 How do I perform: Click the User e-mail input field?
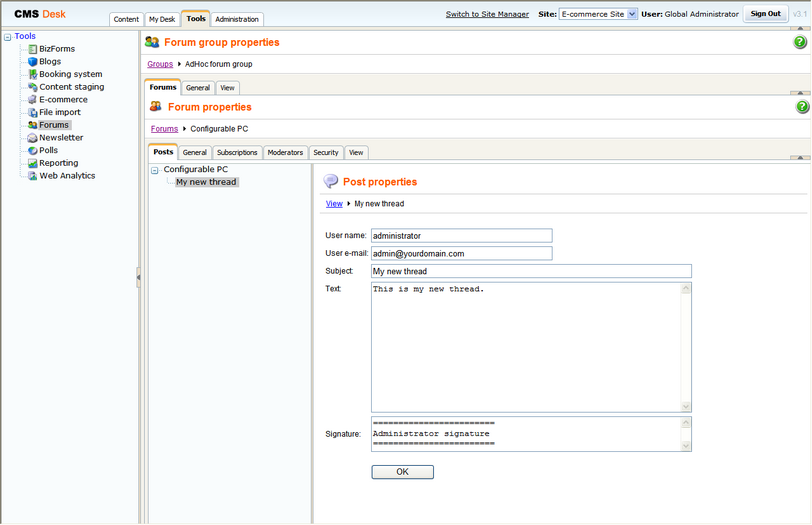point(461,253)
